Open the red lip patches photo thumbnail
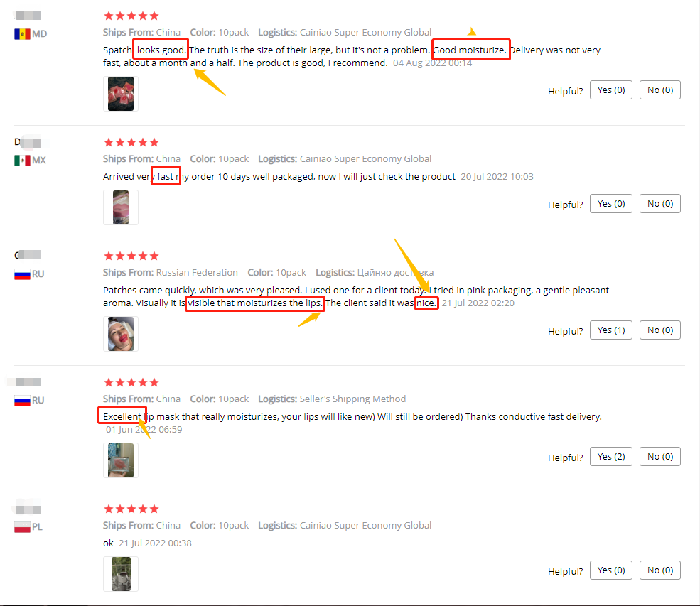The height and width of the screenshot is (606, 700). click(121, 94)
